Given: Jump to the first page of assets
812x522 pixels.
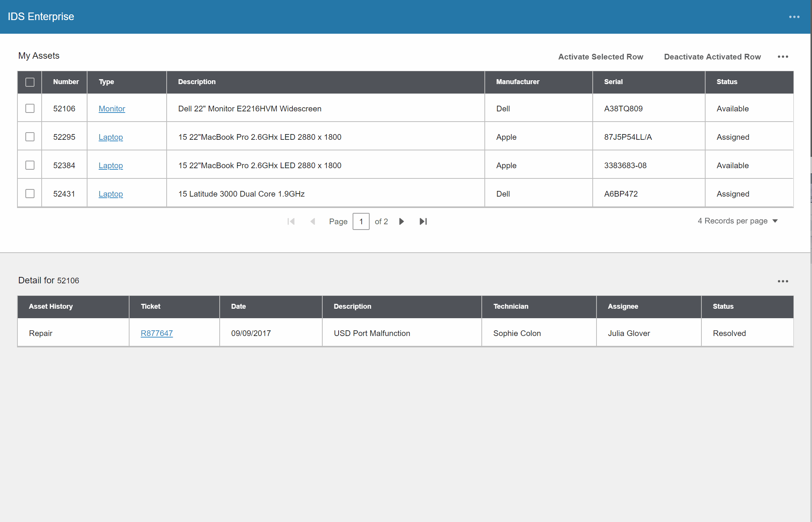Looking at the screenshot, I should 291,221.
